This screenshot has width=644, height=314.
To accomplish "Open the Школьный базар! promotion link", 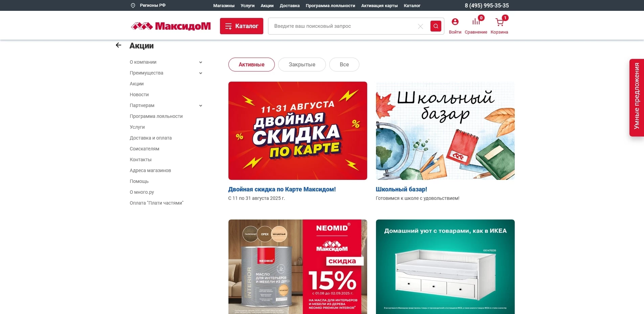I will tap(401, 189).
